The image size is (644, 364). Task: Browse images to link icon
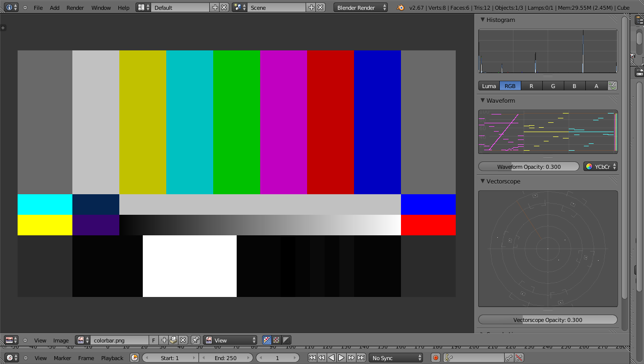pos(83,340)
